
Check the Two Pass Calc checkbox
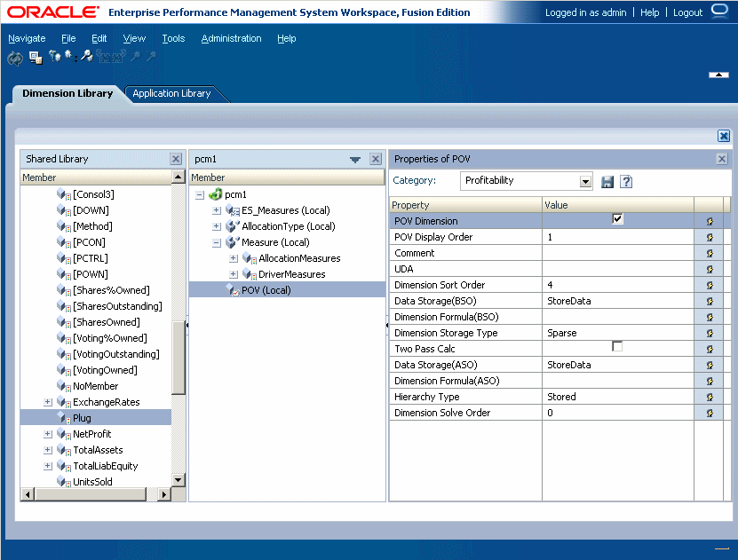[617, 346]
